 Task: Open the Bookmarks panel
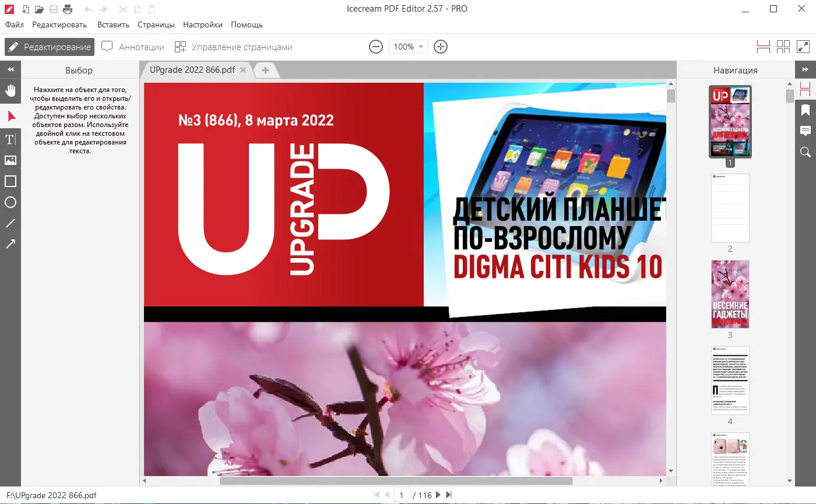point(806,110)
